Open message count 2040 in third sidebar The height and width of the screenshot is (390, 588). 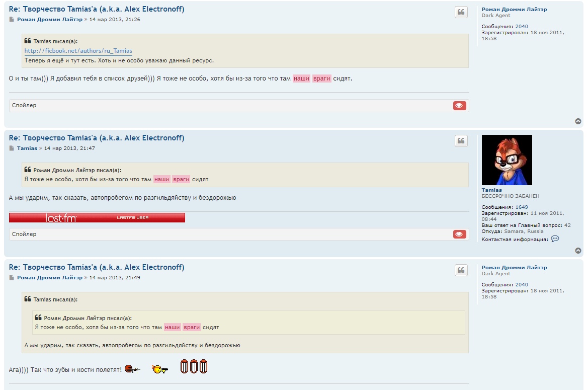(x=521, y=285)
